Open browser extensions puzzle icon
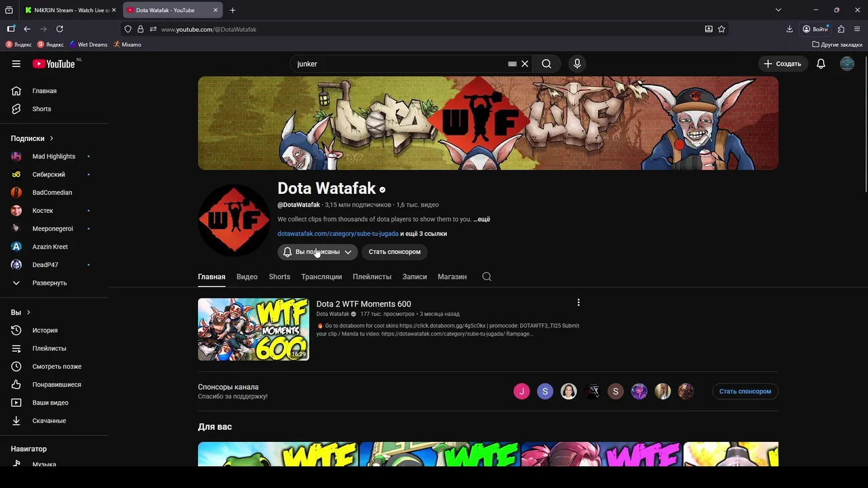Screen dimensions: 868x488 [x=841, y=29]
